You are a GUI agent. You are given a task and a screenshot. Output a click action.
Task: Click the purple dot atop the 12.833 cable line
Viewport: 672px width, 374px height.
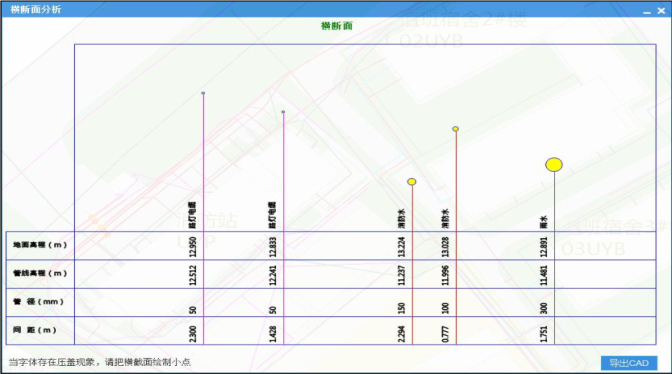pyautogui.click(x=283, y=112)
